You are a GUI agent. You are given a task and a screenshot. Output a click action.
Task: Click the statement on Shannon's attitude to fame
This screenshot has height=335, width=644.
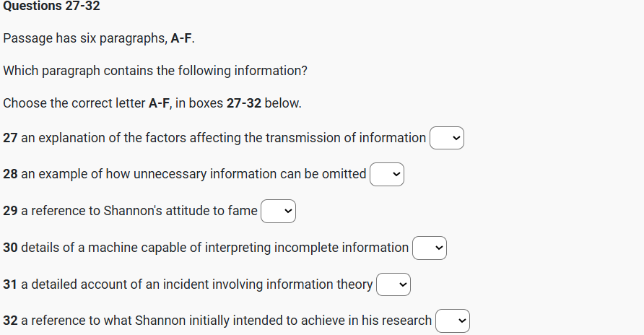139,211
